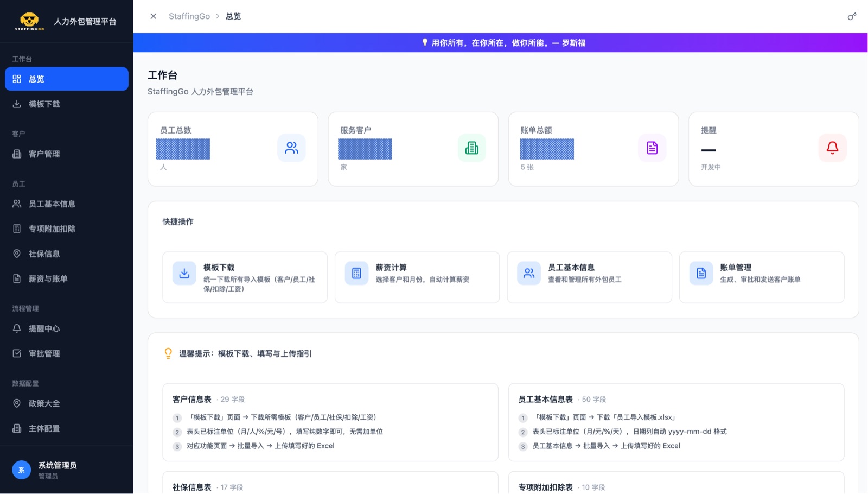Click the 客户信息表 heading
Viewport: 868px width, 494px height.
[192, 399]
